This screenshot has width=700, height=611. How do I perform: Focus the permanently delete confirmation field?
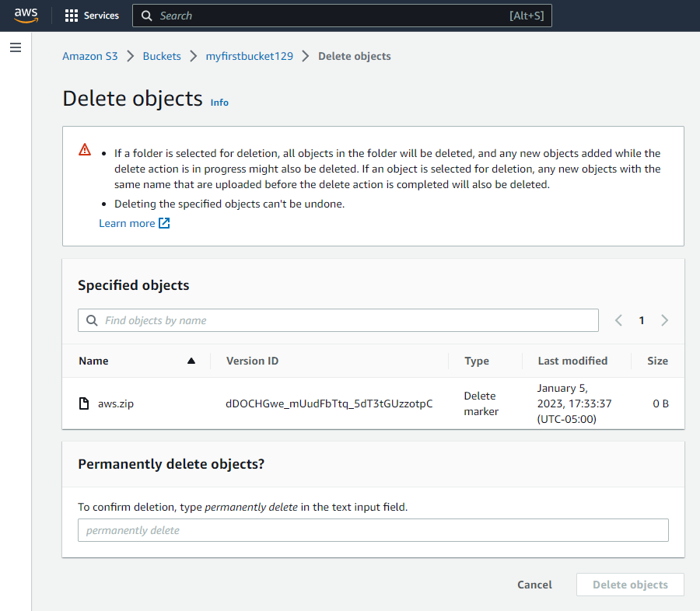click(373, 530)
